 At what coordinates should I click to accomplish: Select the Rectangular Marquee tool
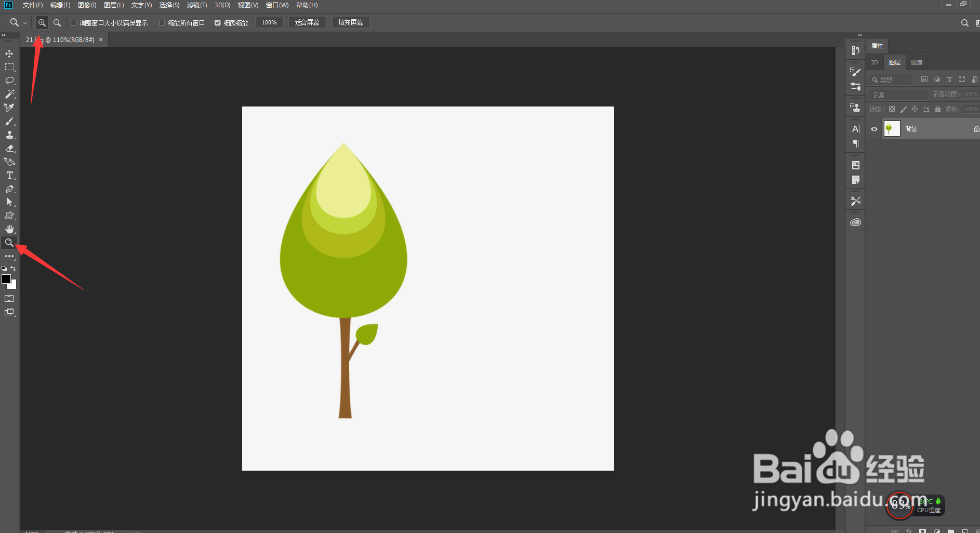click(9, 67)
